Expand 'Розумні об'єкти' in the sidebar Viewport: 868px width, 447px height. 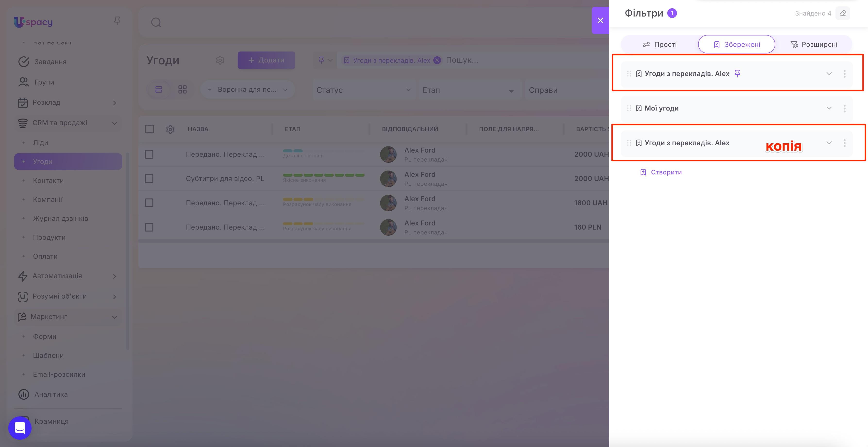115,297
